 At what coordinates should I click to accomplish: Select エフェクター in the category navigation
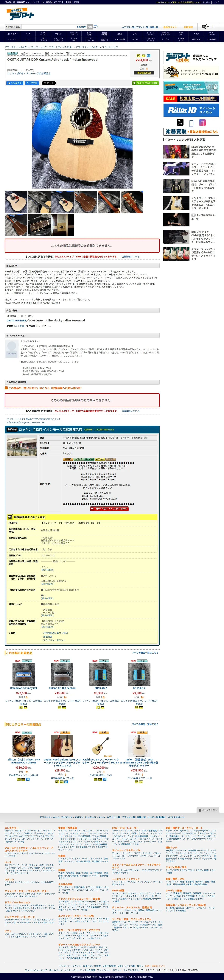(x=13, y=39)
